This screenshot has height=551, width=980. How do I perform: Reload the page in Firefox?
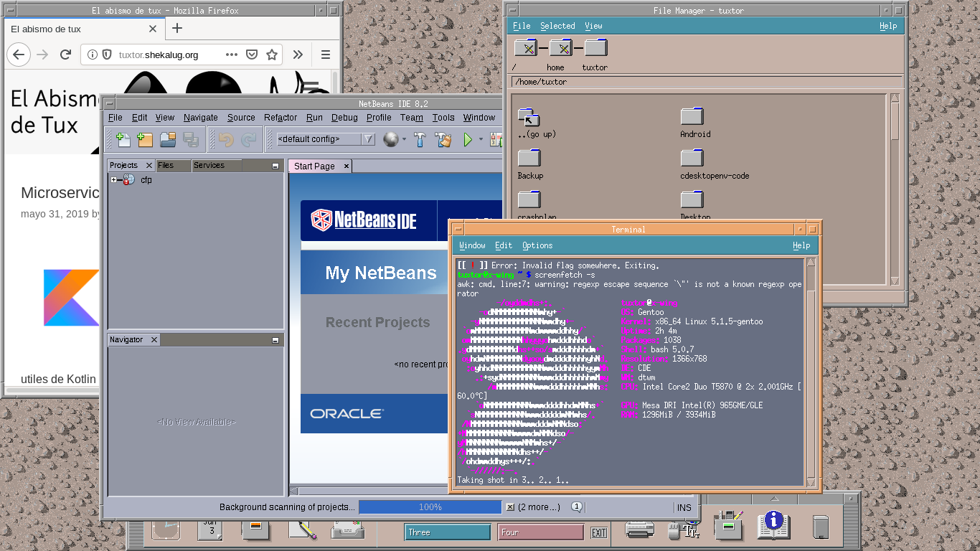(65, 55)
